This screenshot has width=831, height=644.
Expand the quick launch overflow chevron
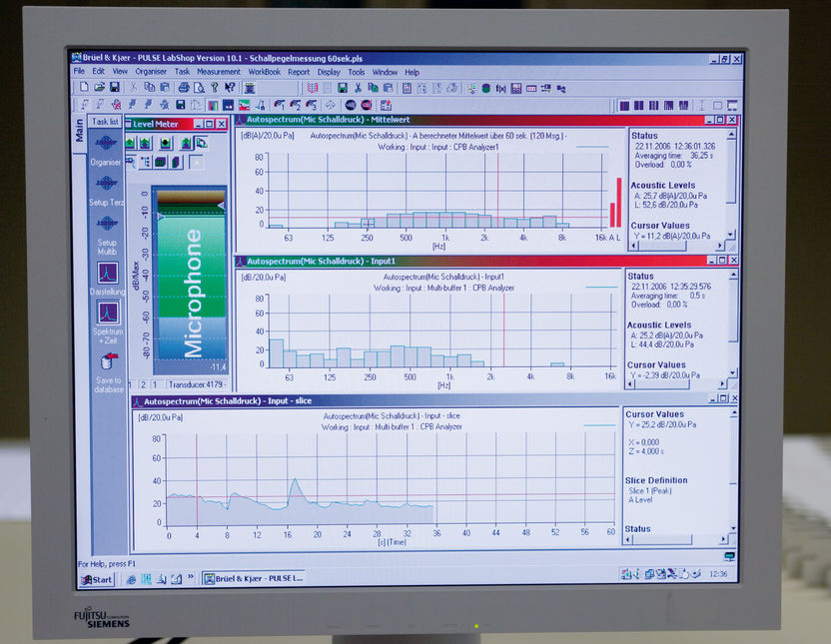point(191,578)
